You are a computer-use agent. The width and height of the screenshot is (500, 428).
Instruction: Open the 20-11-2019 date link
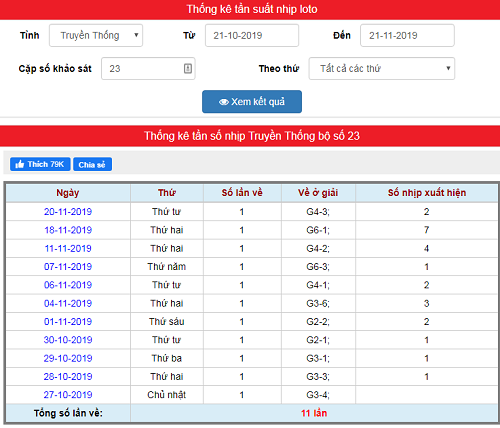(68, 212)
